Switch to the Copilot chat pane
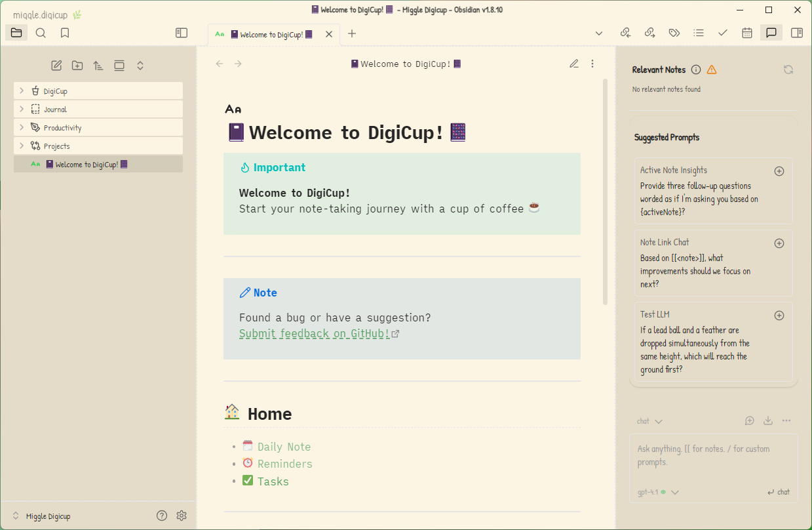 pyautogui.click(x=771, y=33)
